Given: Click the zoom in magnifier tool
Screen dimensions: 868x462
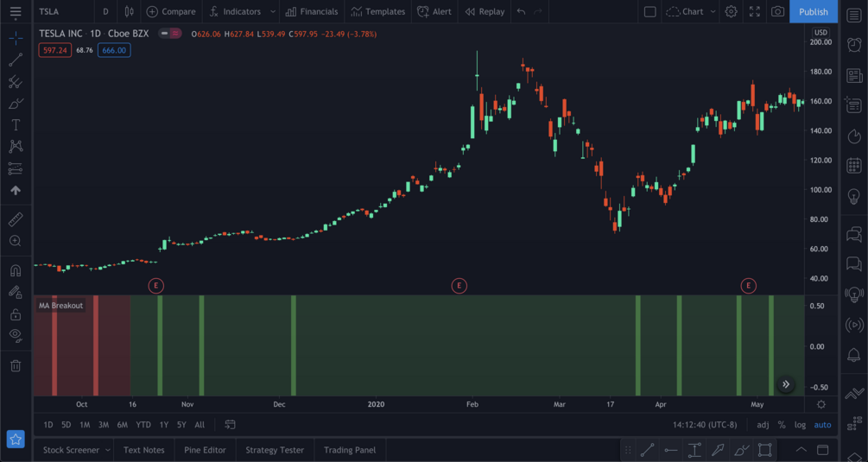Looking at the screenshot, I should pos(16,241).
